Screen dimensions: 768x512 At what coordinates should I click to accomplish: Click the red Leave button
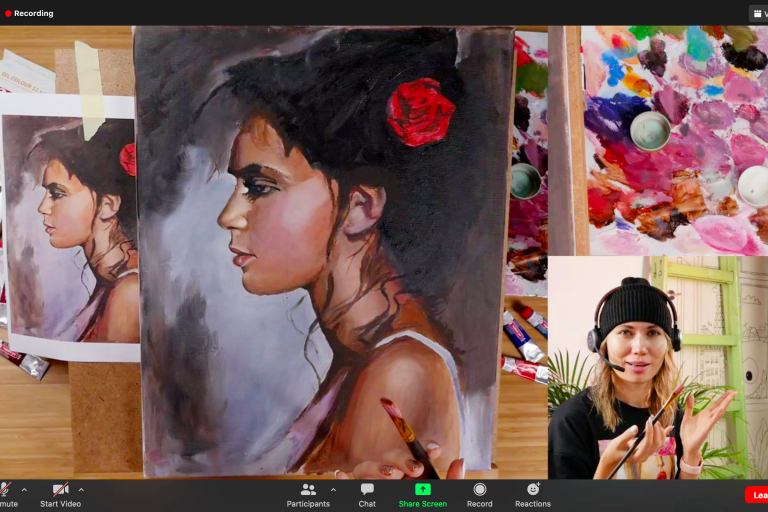pos(757,495)
